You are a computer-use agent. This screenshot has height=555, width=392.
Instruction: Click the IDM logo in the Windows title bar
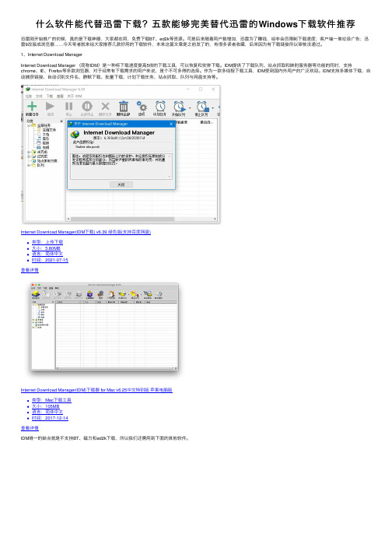click(x=28, y=90)
